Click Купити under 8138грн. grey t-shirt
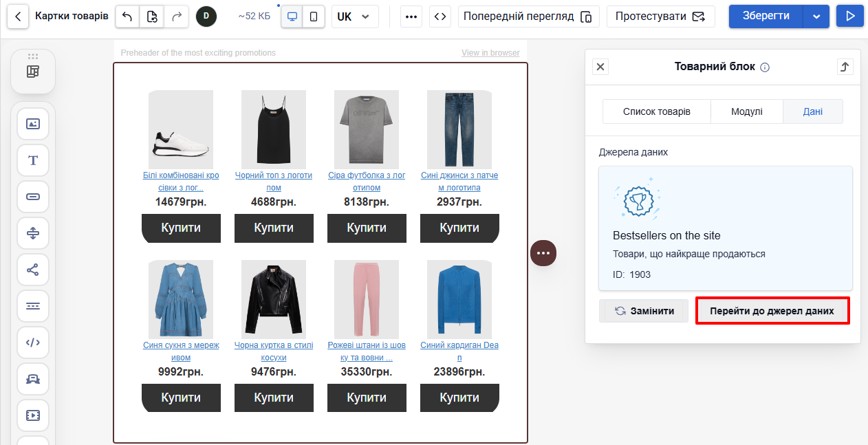This screenshot has width=868, height=445. [x=367, y=228]
